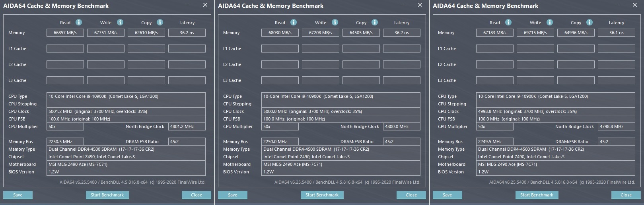Click North Bridge Clock 4801.2 MHz value

point(187,126)
